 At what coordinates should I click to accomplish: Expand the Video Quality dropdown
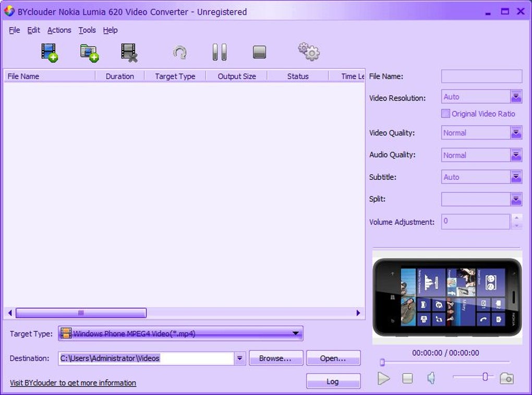pos(516,132)
